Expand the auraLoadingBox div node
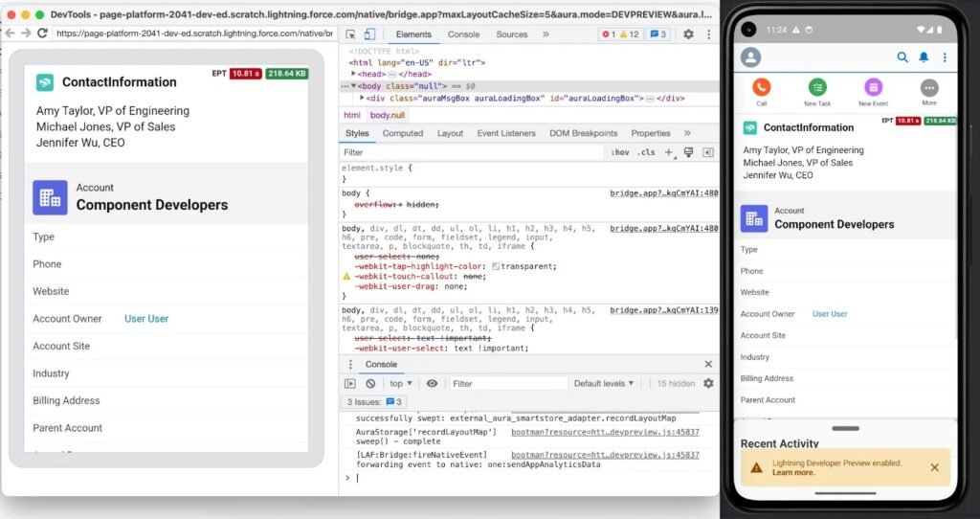 362,99
